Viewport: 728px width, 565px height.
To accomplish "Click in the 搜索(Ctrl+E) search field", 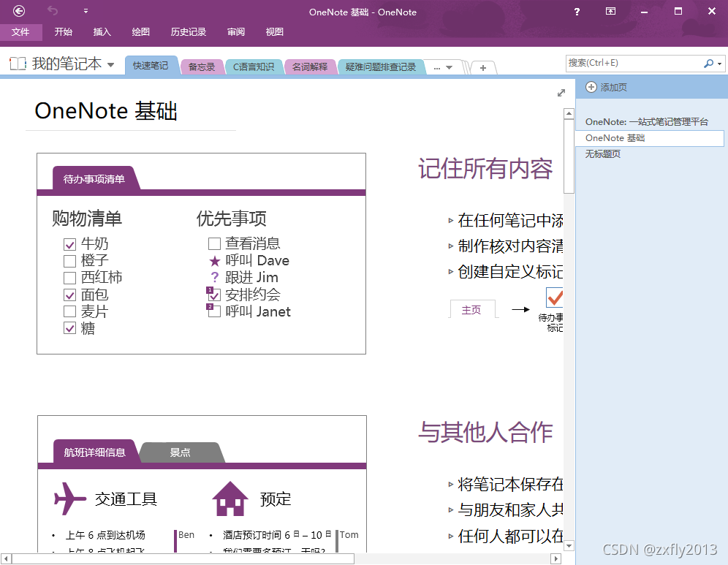I will point(633,64).
